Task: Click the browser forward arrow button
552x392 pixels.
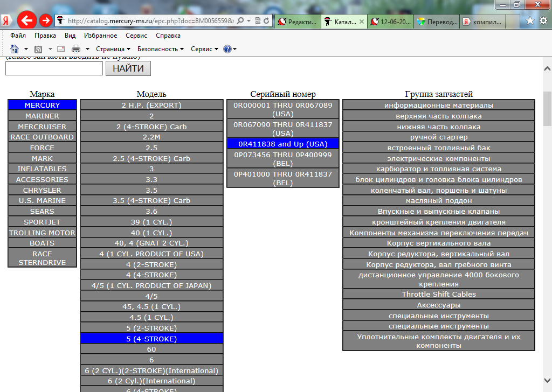Action: point(46,20)
